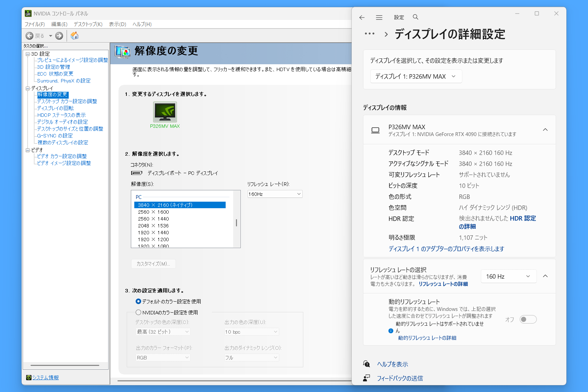Select the P326MV MAX monitor icon
The width and height of the screenshot is (588, 392).
click(165, 112)
